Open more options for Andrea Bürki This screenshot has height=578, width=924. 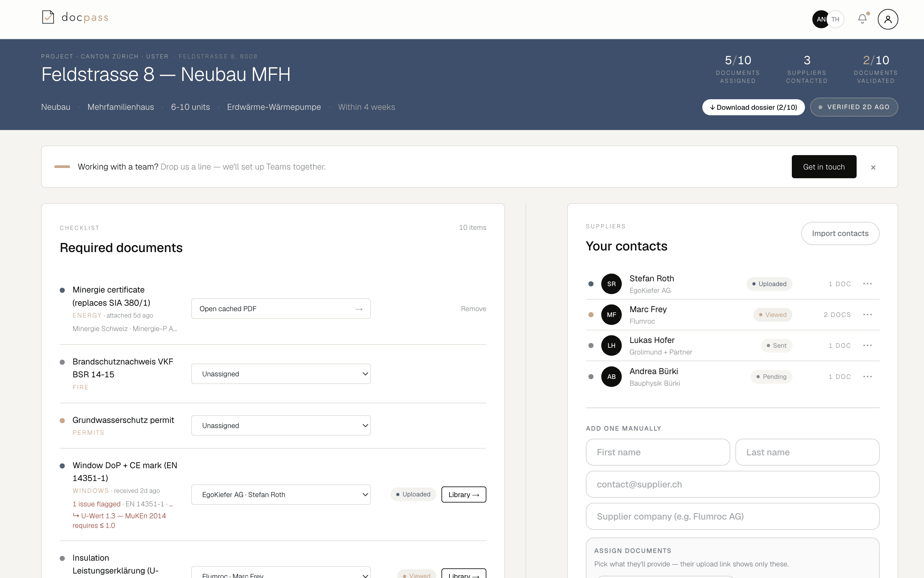[868, 377]
